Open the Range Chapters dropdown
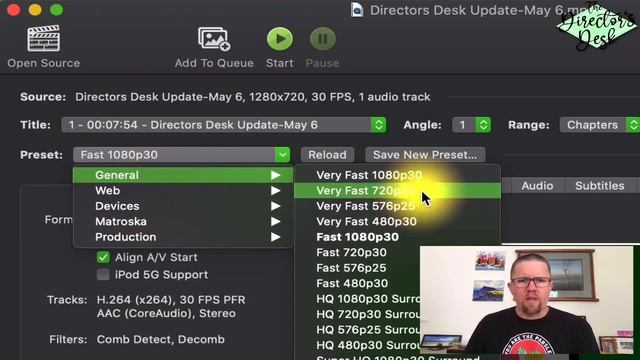 [600, 125]
